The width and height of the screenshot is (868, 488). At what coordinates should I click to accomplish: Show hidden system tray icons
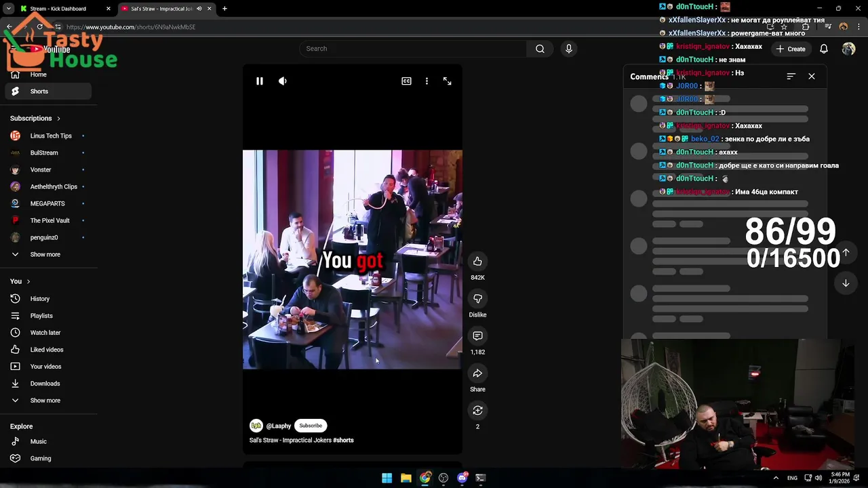[x=776, y=478]
